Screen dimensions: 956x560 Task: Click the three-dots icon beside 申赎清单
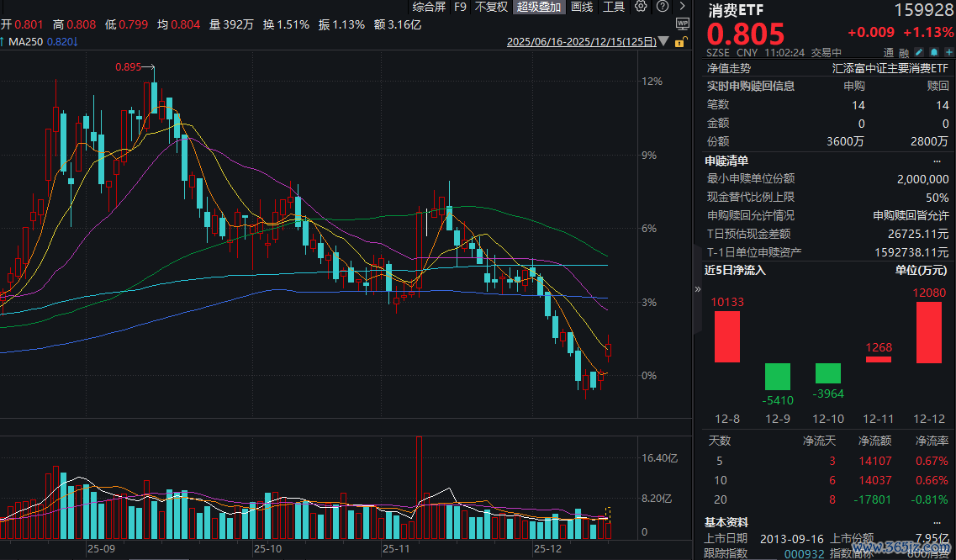click(938, 161)
